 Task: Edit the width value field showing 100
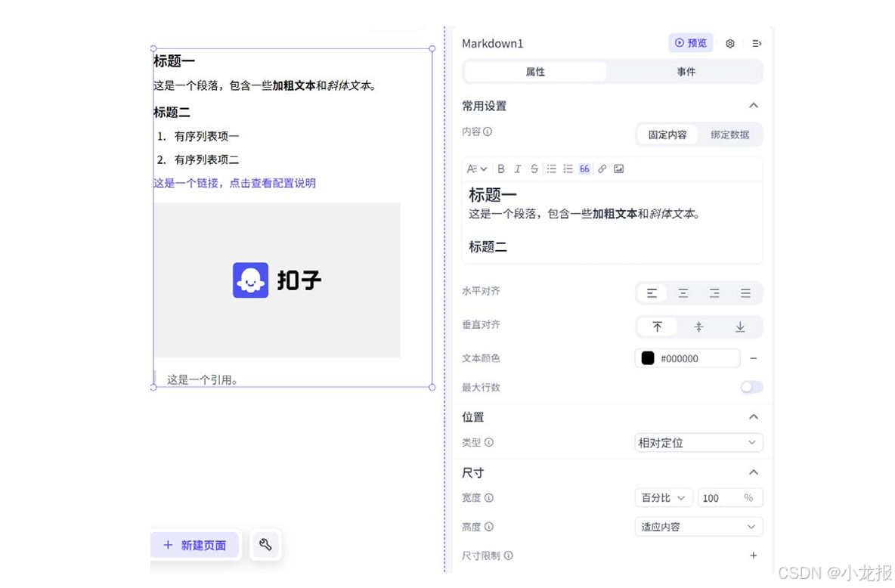click(x=730, y=498)
